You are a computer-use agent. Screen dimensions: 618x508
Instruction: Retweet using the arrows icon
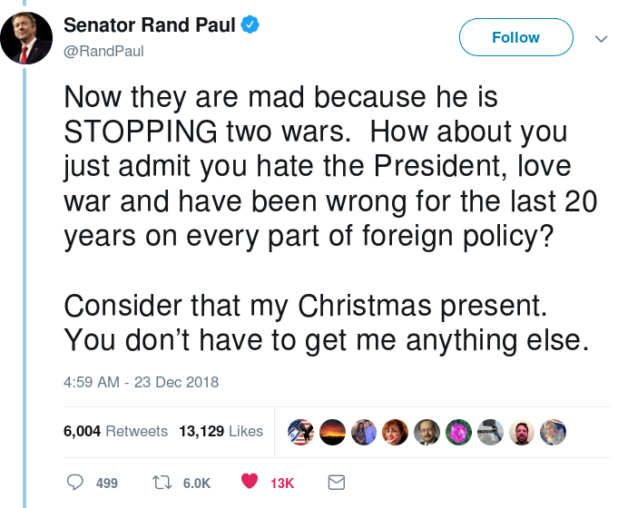point(159,483)
